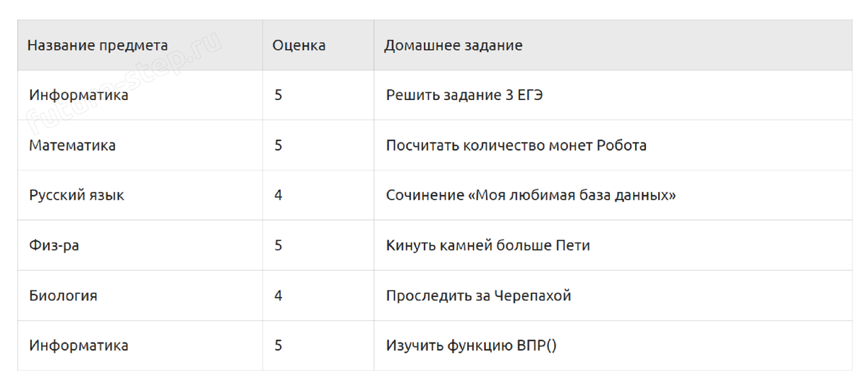Select the last 'Информатика' subject cell
The width and height of the screenshot is (868, 391).
click(x=140, y=345)
